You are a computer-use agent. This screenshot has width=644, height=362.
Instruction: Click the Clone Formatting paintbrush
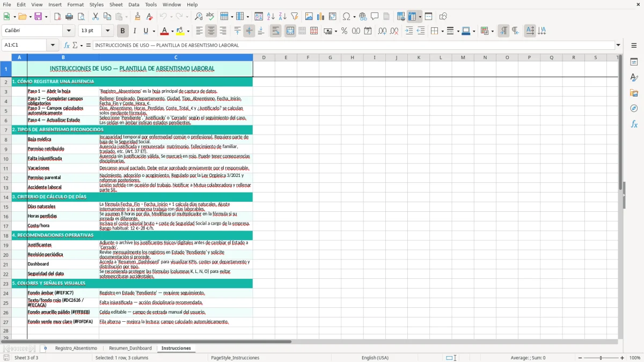point(137,17)
